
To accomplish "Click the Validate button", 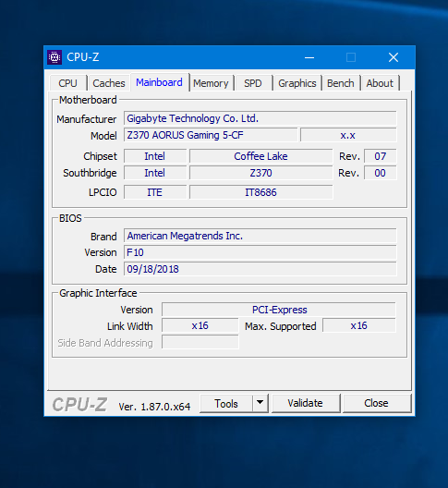I will tap(306, 404).
